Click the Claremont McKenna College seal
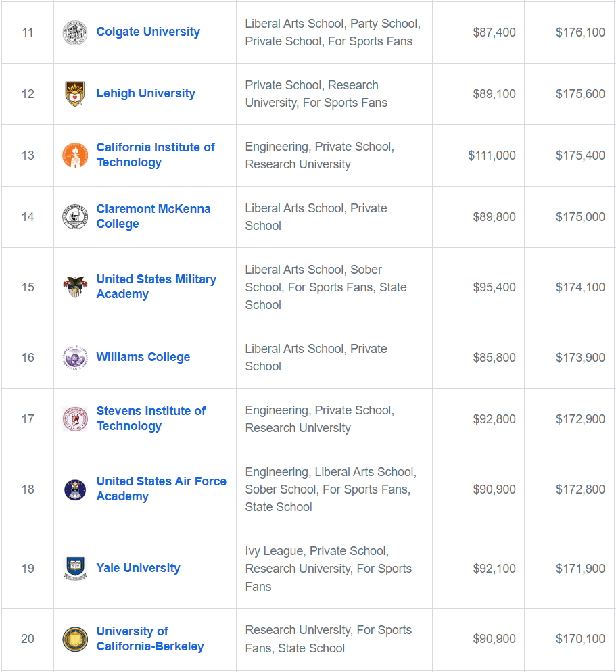Viewport: 616px width, 672px height. (75, 217)
